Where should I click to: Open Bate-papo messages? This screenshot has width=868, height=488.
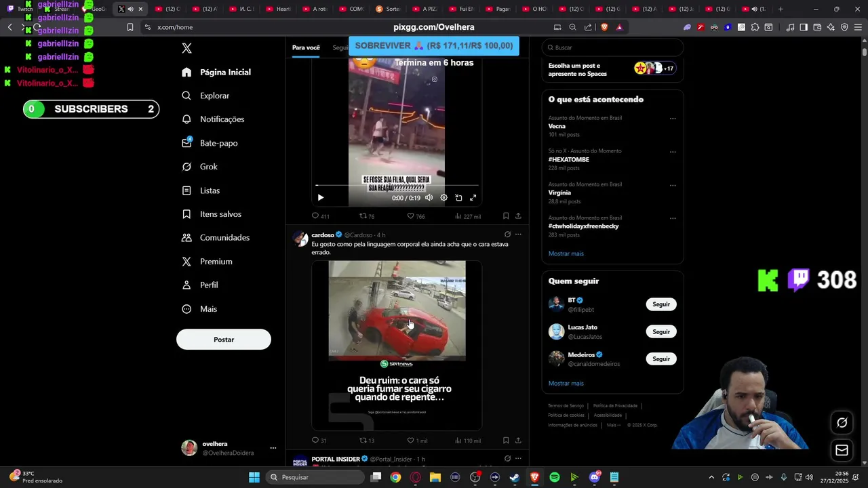[x=210, y=143]
